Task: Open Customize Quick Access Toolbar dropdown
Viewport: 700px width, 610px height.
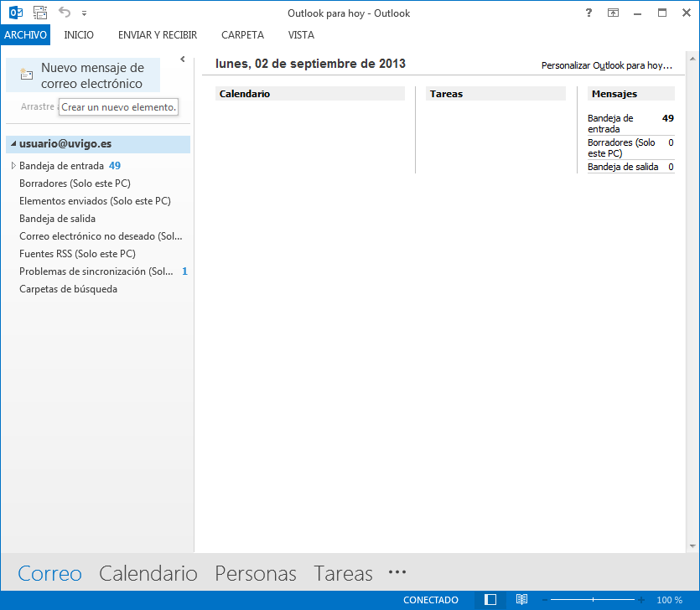Action: tap(84, 13)
